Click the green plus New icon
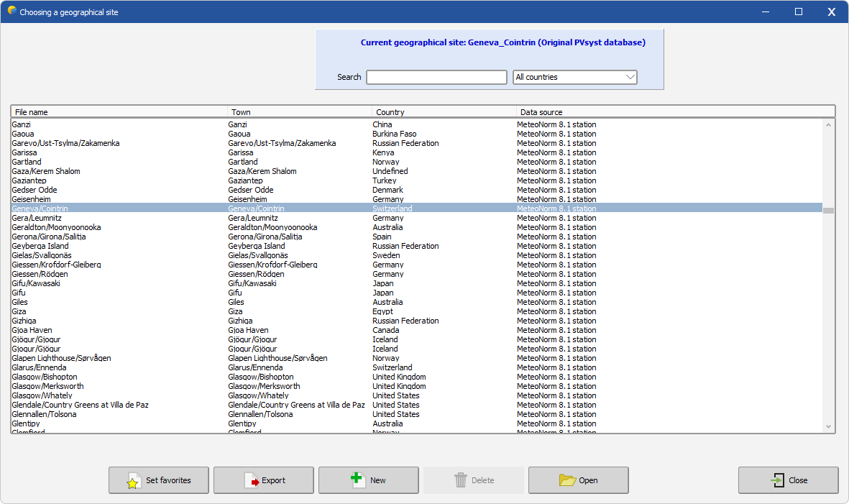Image resolution: width=849 pixels, height=504 pixels. (357, 480)
